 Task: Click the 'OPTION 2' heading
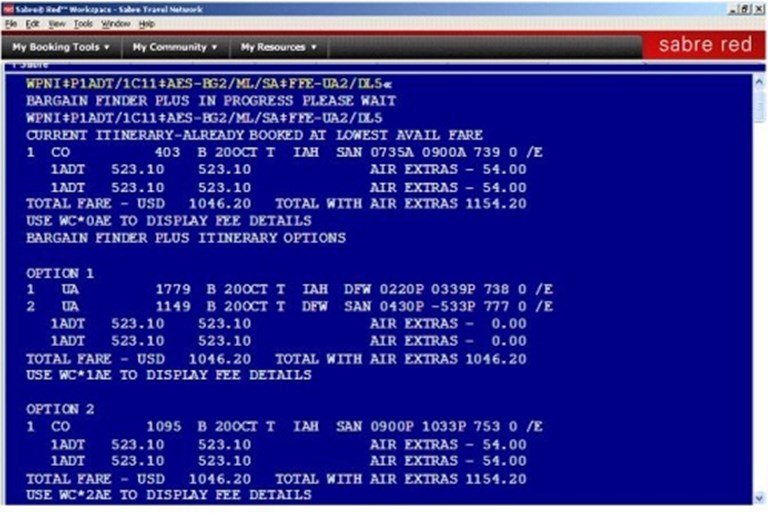click(60, 410)
